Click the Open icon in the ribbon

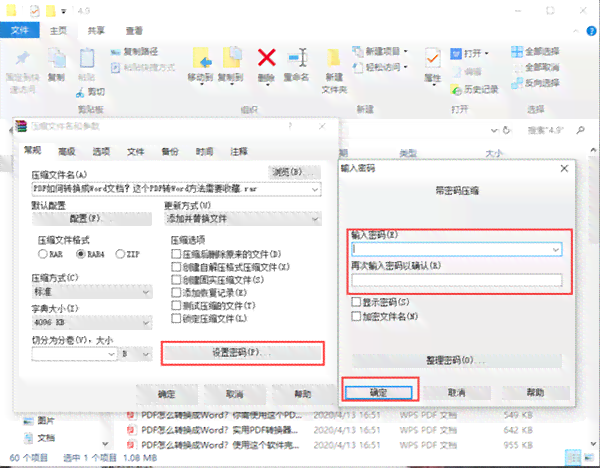(455, 54)
